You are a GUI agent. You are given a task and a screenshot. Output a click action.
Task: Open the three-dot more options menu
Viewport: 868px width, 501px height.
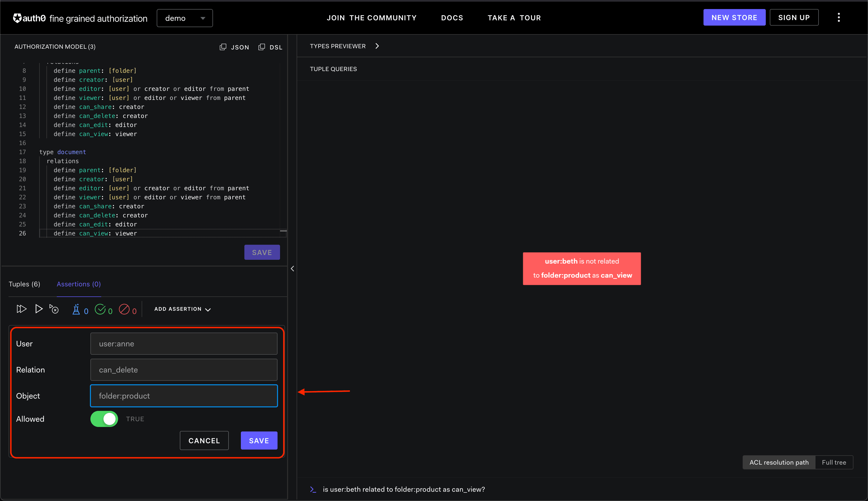click(x=839, y=18)
